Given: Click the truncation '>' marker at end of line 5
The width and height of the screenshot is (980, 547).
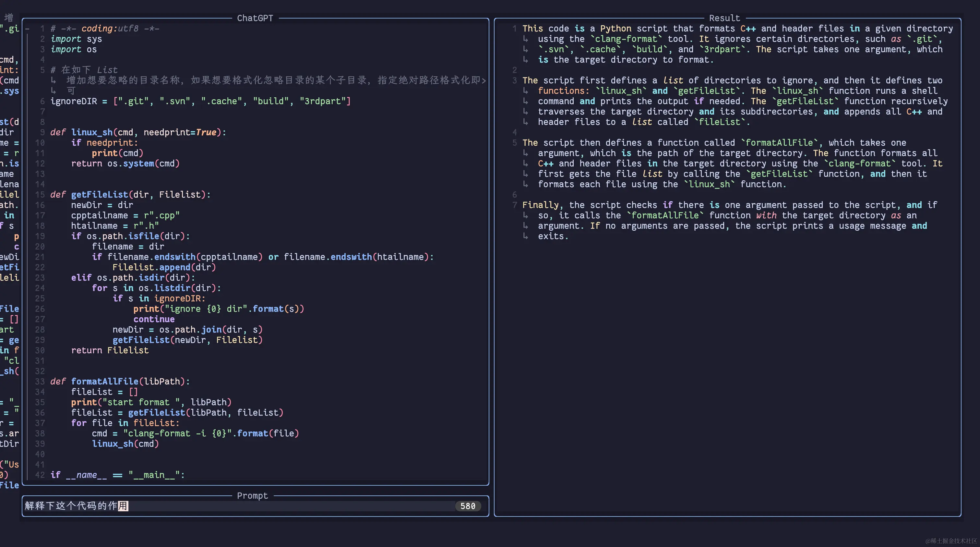Looking at the screenshot, I should (x=484, y=80).
